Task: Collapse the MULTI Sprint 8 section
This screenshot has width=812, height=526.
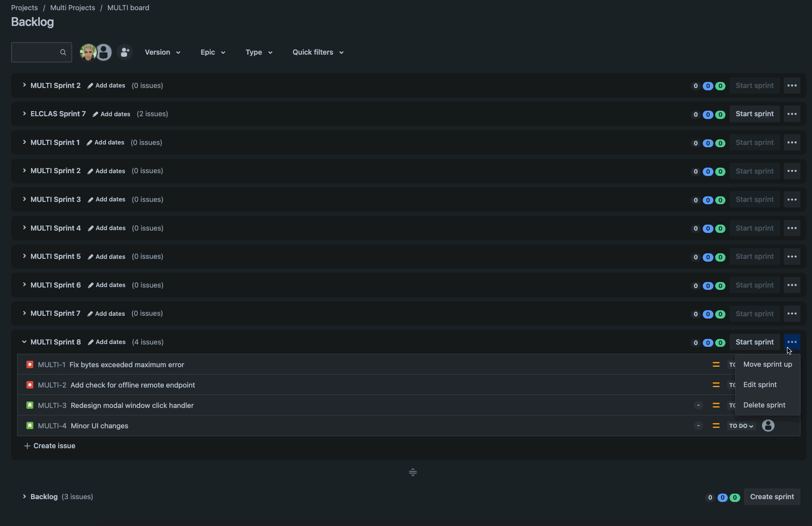Action: (24, 342)
